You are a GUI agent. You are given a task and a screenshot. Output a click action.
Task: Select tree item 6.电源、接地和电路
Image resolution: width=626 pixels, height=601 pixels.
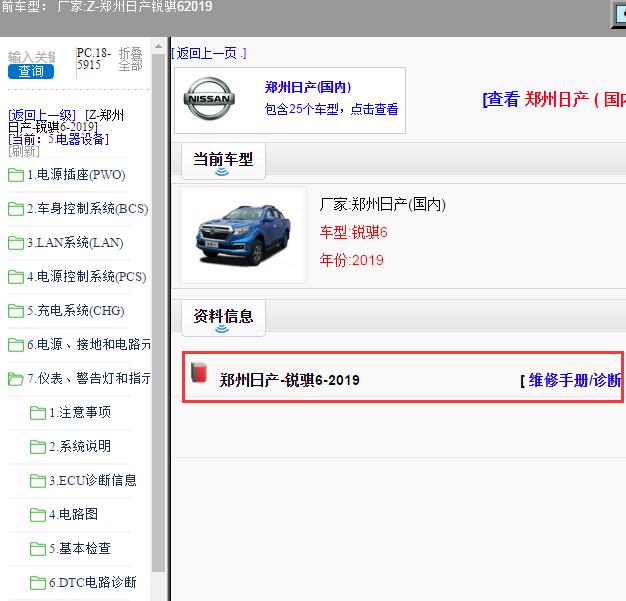[x=89, y=344]
